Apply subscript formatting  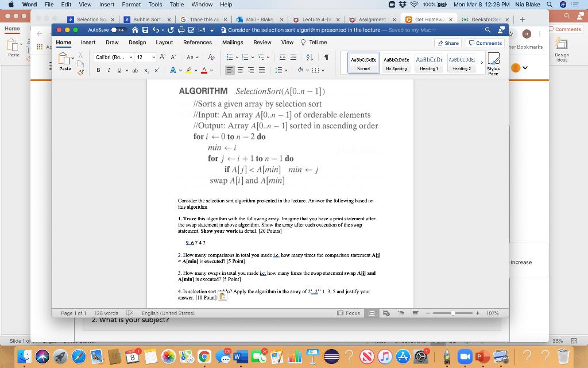(146, 70)
